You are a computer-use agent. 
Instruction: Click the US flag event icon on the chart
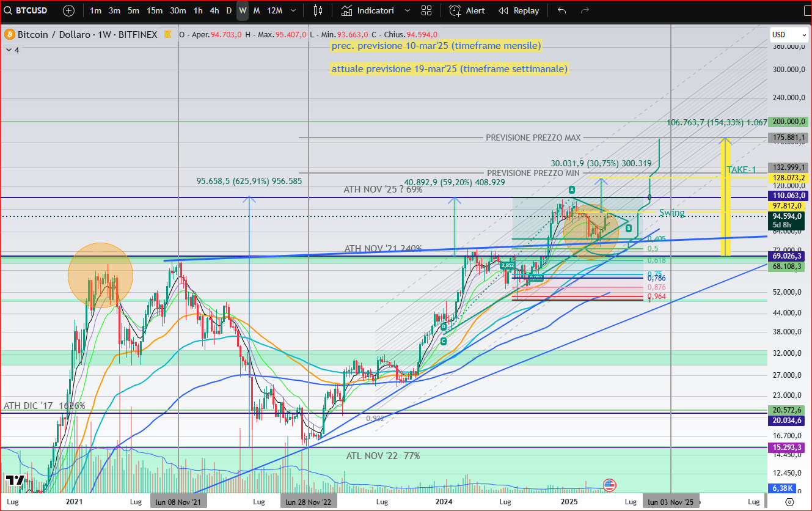coord(609,485)
